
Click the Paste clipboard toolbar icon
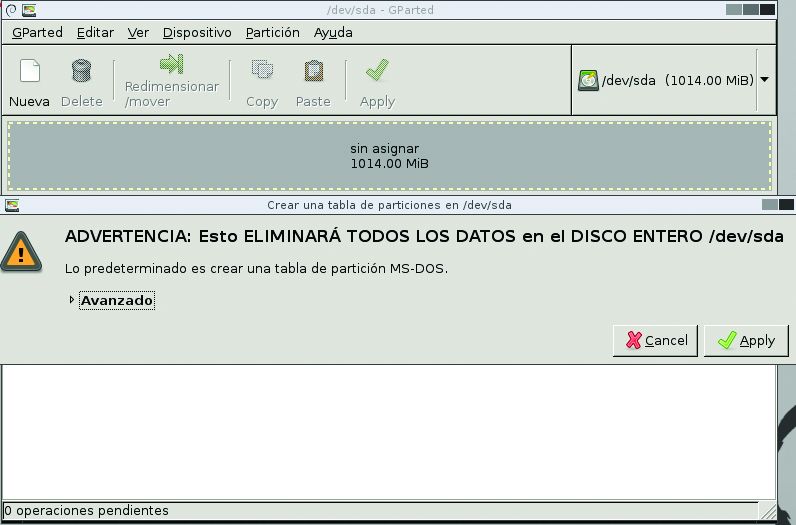tap(313, 71)
